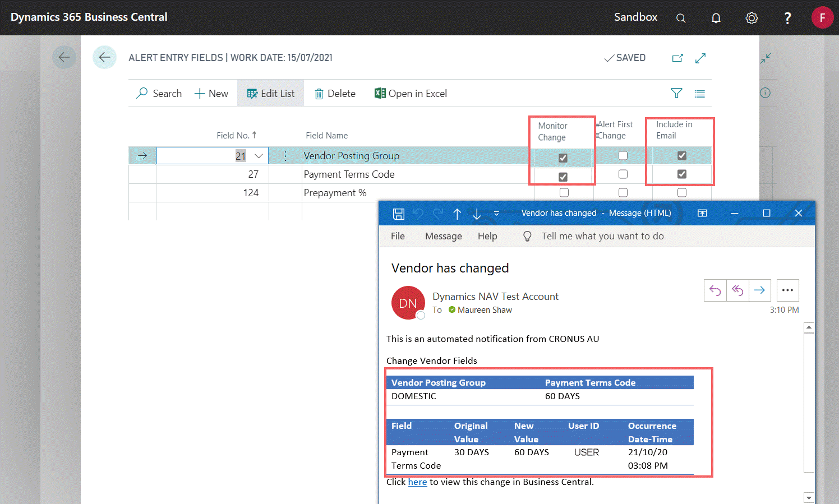
Task: Collapse the background page with the shrink arrows
Action: click(766, 58)
